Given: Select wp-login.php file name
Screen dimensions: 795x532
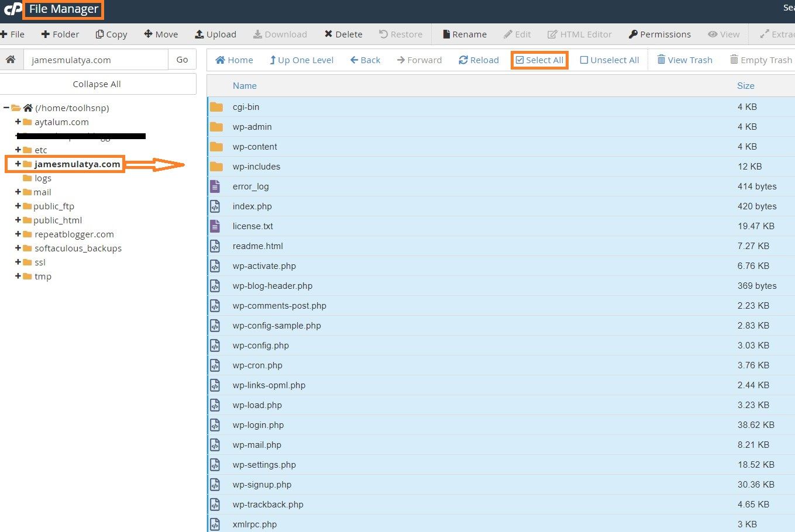Looking at the screenshot, I should pos(258,425).
